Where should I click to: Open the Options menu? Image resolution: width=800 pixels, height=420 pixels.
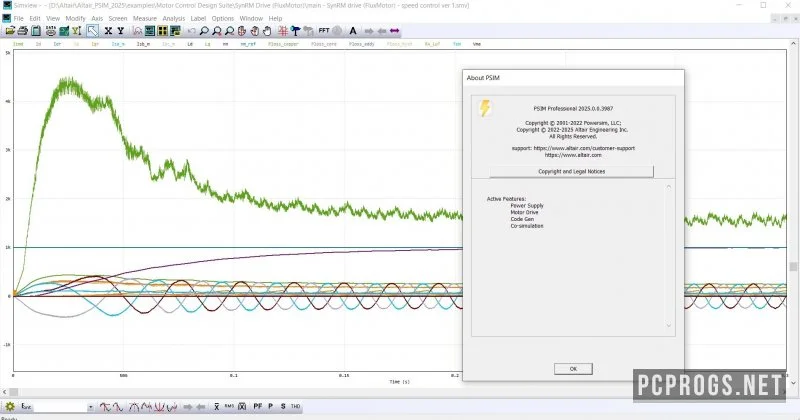coord(223,18)
